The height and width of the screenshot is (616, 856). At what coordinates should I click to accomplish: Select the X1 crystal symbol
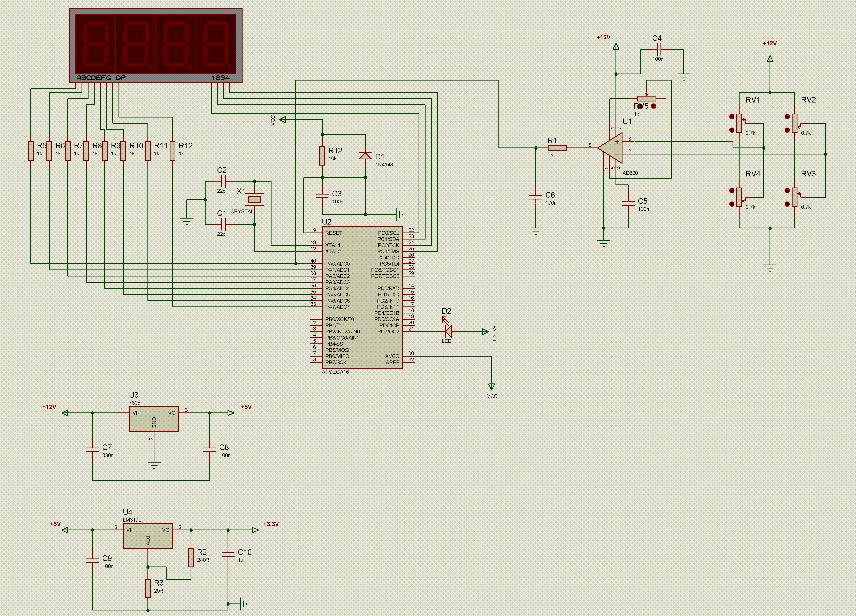tap(254, 200)
